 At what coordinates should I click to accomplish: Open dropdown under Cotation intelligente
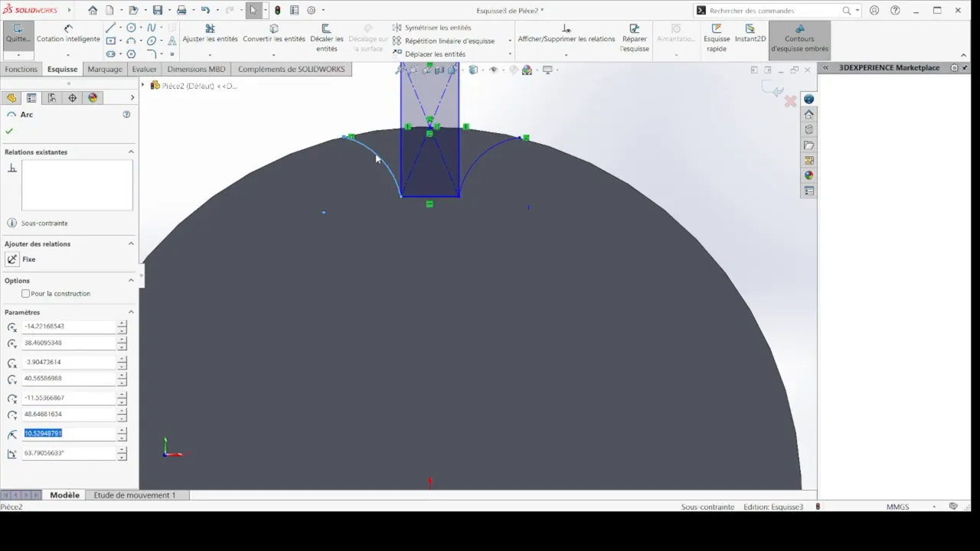click(x=68, y=55)
